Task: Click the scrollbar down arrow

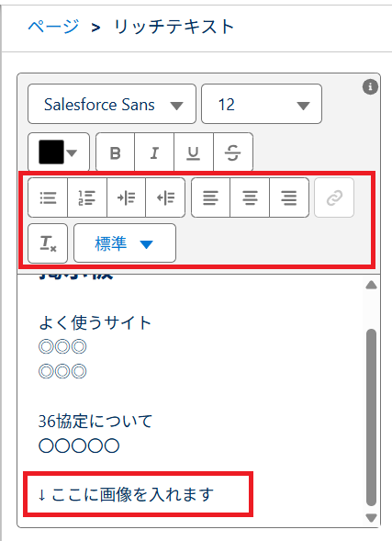Action: (x=371, y=518)
